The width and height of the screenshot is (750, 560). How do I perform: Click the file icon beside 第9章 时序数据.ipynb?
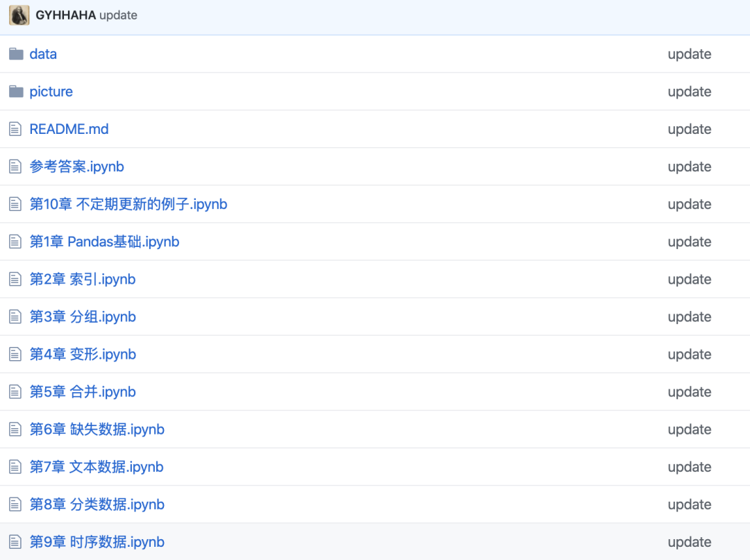click(x=15, y=541)
